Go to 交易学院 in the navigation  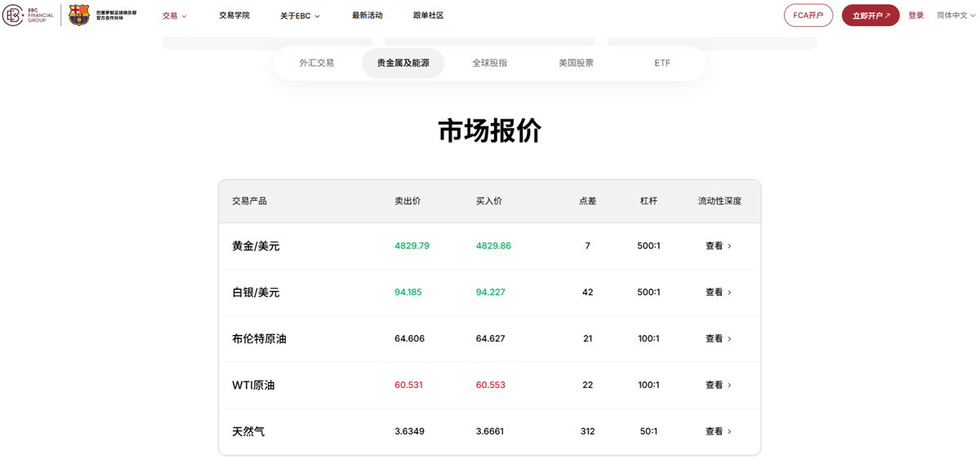click(234, 16)
